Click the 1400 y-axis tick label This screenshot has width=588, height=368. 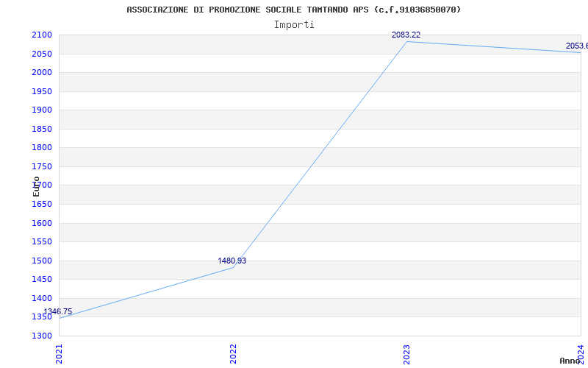click(42, 298)
